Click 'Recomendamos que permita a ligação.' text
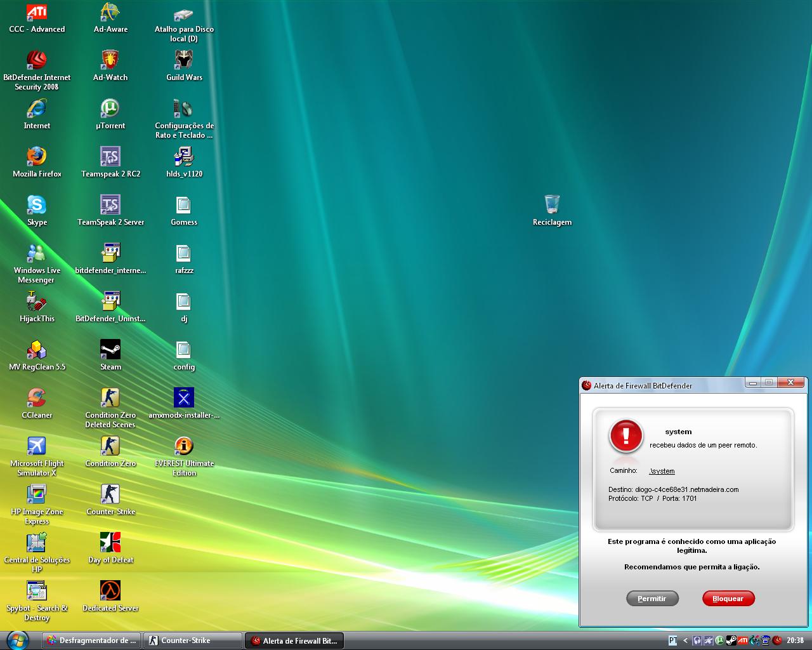Viewport: 812px width, 650px height. (x=691, y=567)
